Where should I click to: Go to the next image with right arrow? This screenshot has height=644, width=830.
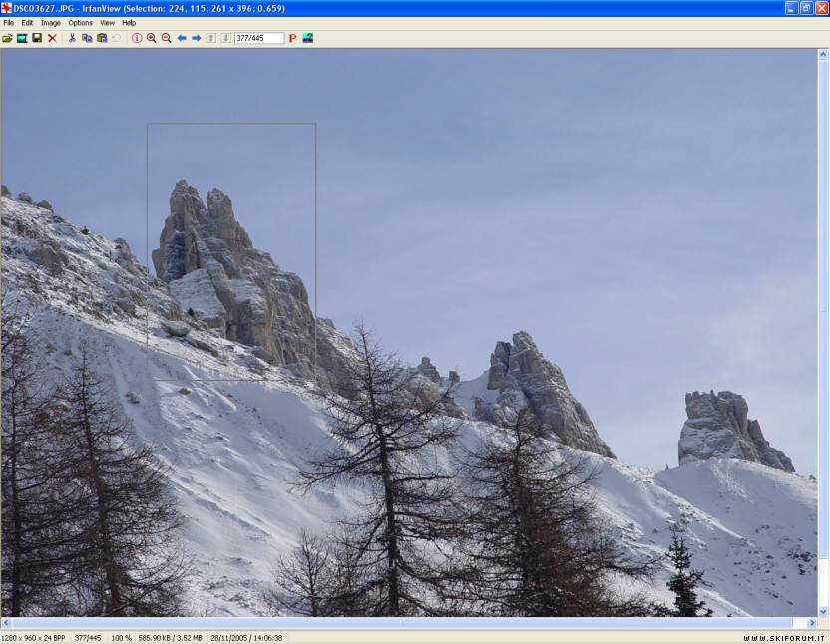click(197, 38)
